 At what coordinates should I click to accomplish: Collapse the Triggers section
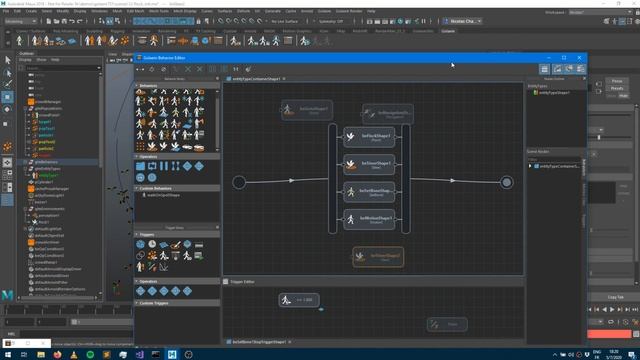(137, 235)
